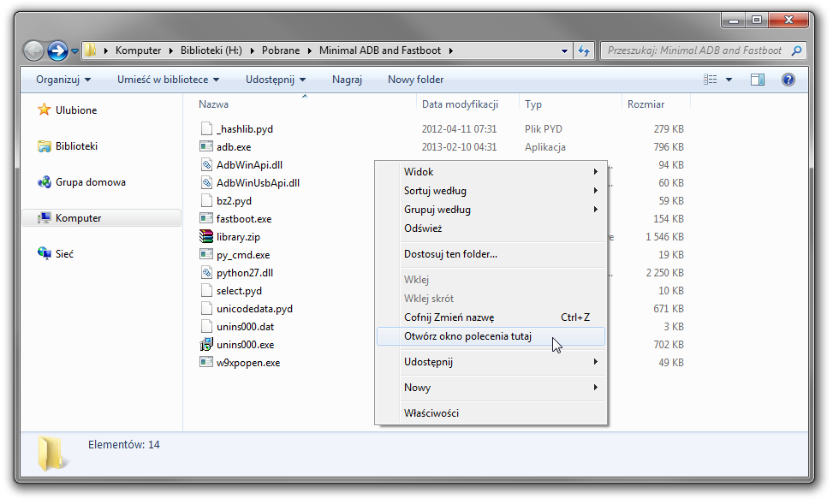Select adb.exe application icon
This screenshot has height=504, width=833.
(206, 146)
